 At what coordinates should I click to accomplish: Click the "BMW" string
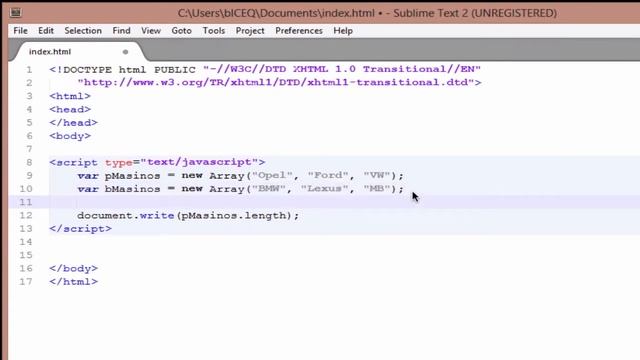pyautogui.click(x=269, y=189)
